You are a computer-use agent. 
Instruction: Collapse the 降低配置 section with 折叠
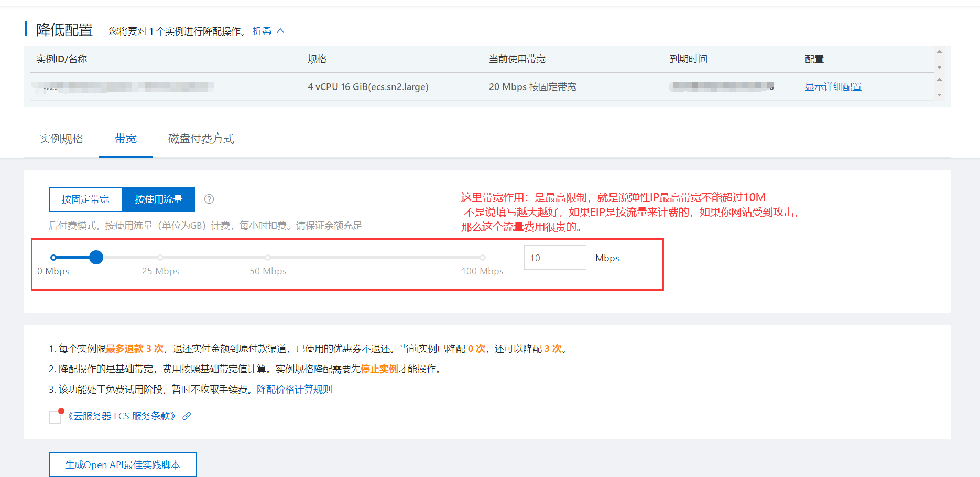click(x=262, y=30)
